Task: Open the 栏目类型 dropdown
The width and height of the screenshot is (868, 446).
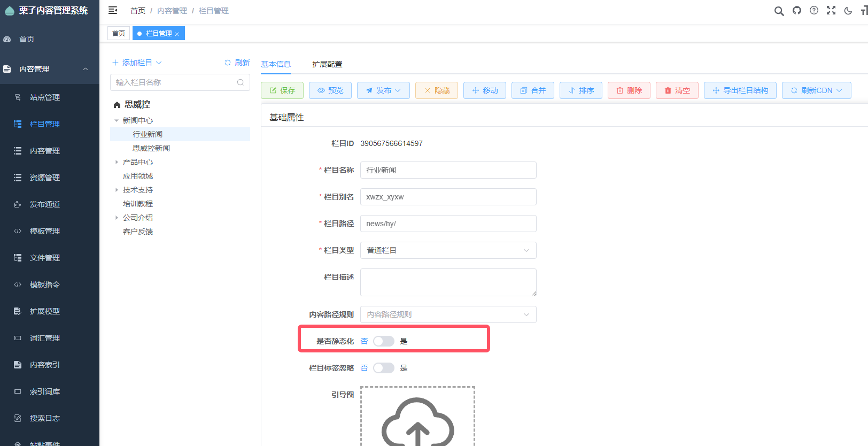Action: pyautogui.click(x=448, y=250)
